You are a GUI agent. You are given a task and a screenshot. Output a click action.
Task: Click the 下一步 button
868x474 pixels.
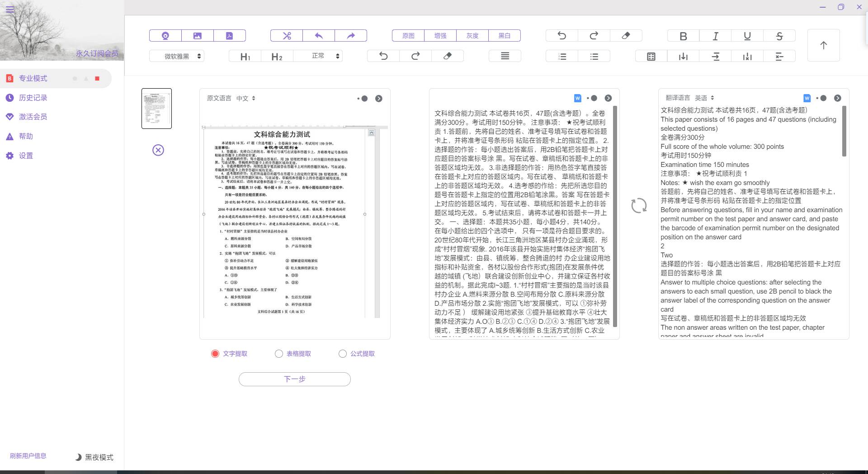pos(294,379)
